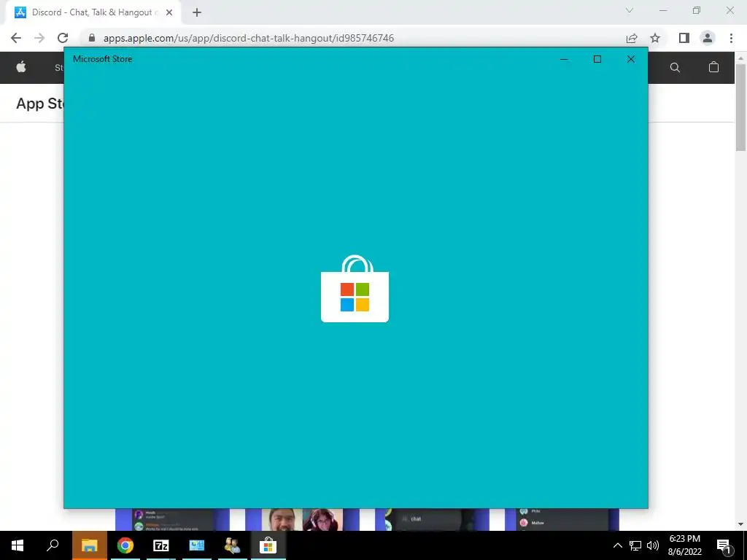This screenshot has width=747, height=560.
Task: Click the Apple logo on the site
Action: [21, 67]
